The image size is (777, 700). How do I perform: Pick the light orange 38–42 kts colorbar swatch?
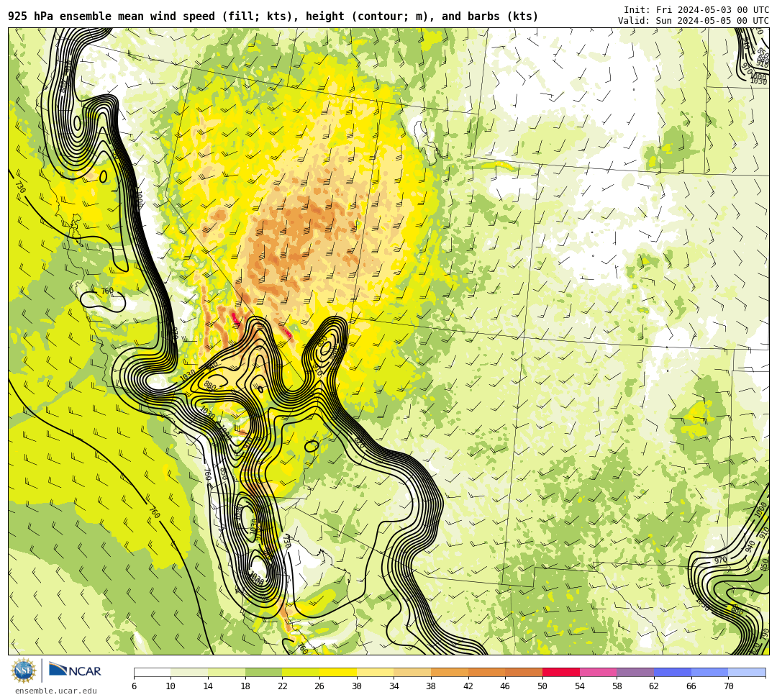pos(450,672)
